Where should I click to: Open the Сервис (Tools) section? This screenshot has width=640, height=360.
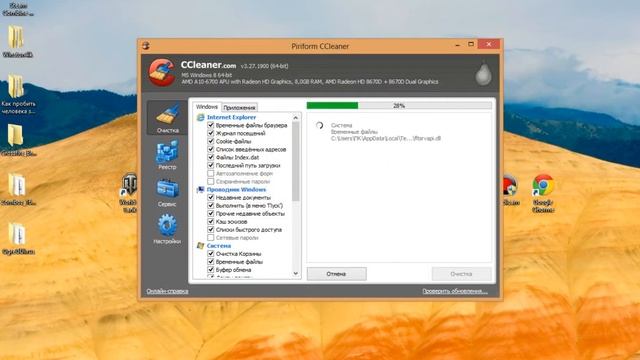click(167, 192)
